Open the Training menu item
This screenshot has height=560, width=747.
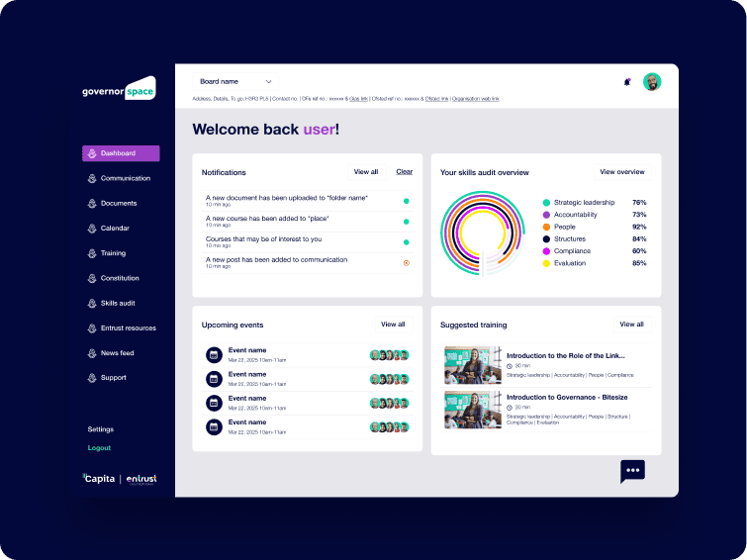(x=113, y=253)
